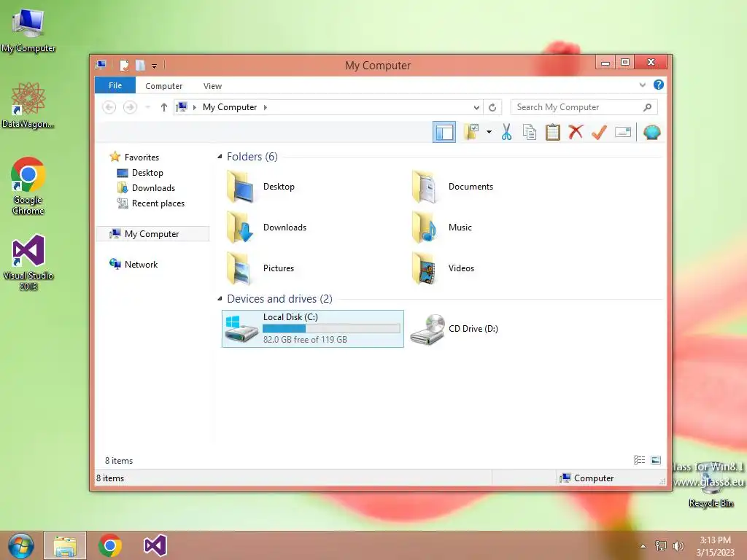Screen dimensions: 747x560
Task: Click the Forward navigation arrow
Action: point(130,107)
